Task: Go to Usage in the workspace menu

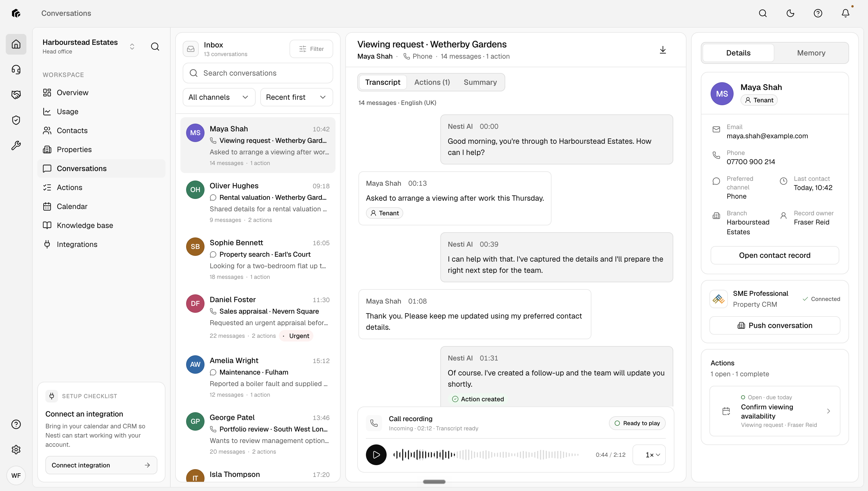Action: click(101, 112)
